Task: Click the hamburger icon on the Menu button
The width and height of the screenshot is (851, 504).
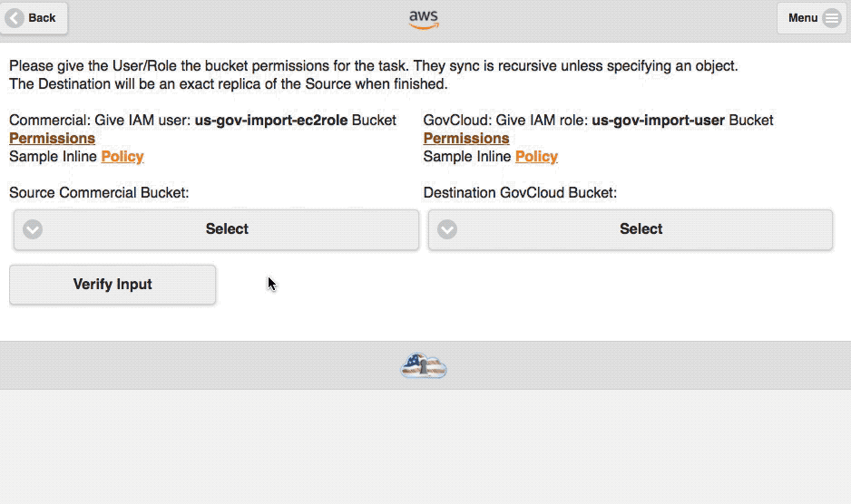Action: click(832, 18)
